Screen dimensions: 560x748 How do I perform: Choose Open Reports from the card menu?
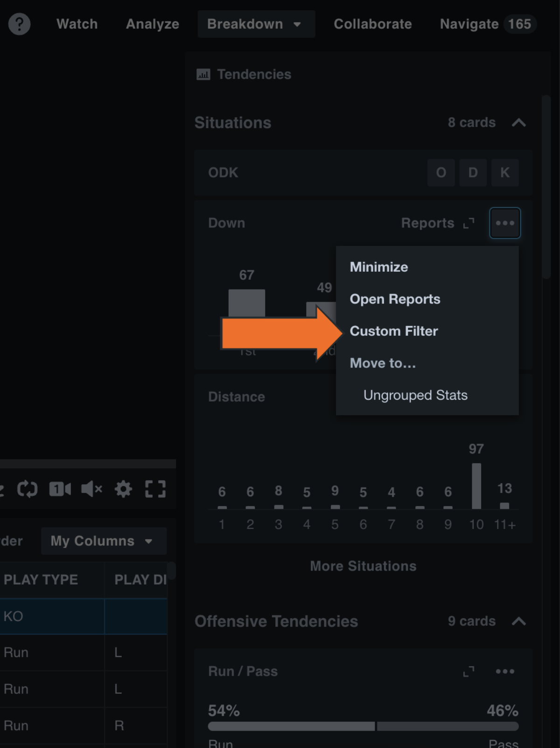click(395, 299)
